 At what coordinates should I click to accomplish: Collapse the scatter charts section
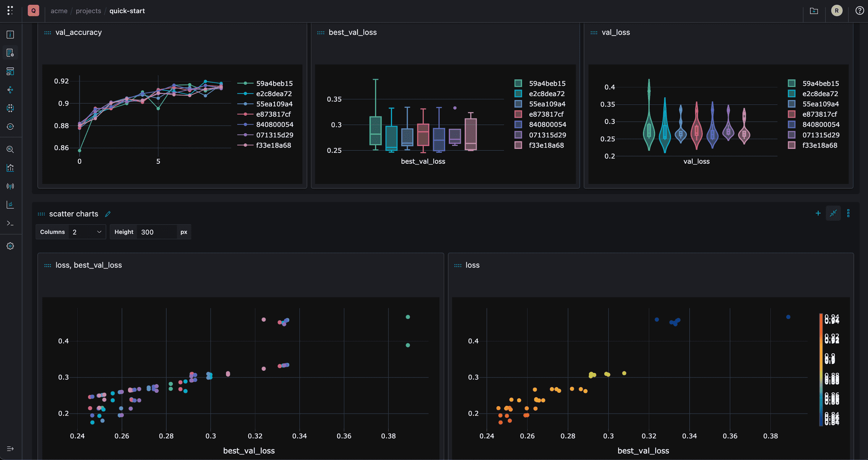pos(833,213)
